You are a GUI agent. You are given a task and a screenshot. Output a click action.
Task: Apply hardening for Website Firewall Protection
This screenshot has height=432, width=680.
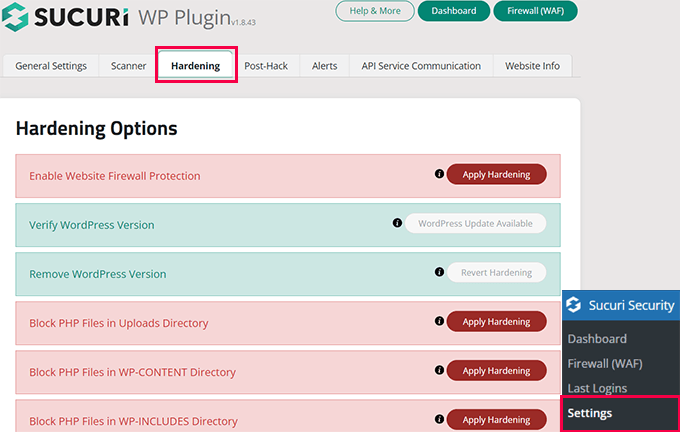[x=496, y=175]
